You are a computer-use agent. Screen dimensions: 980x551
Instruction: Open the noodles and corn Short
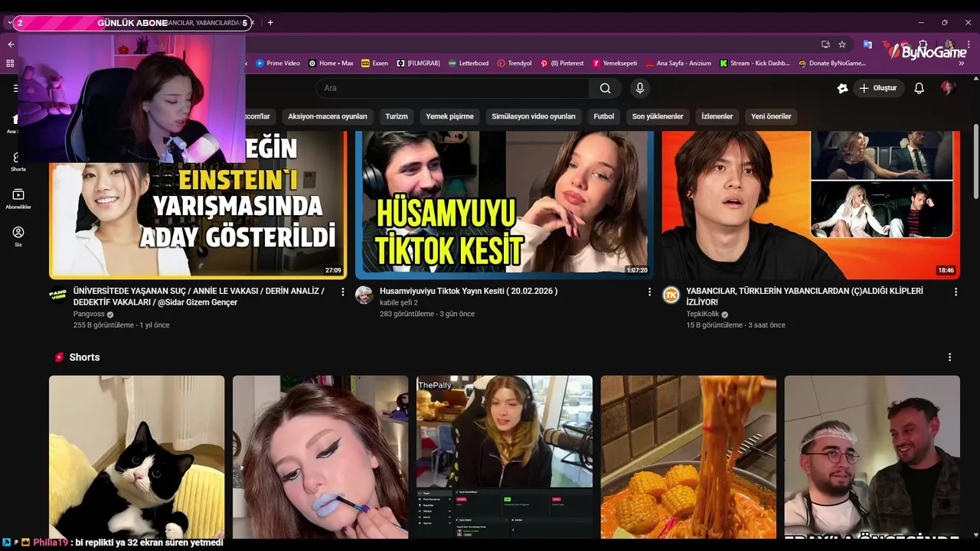pyautogui.click(x=688, y=457)
